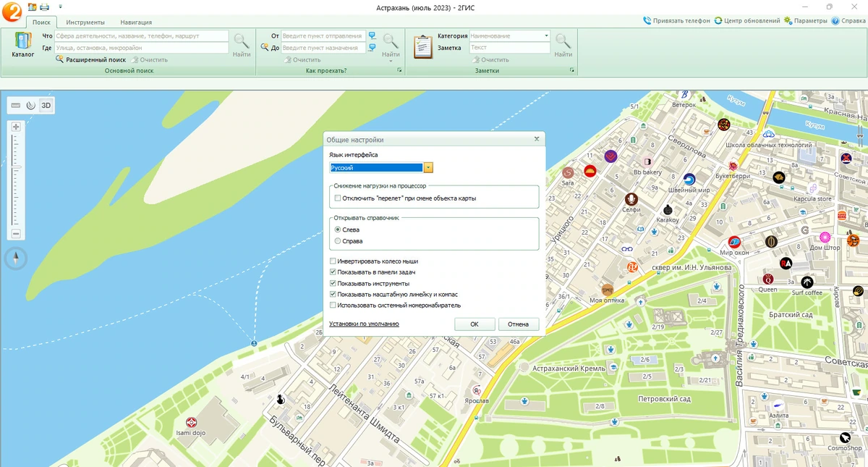Click the Queen map marker
The image size is (868, 467).
coord(767,279)
